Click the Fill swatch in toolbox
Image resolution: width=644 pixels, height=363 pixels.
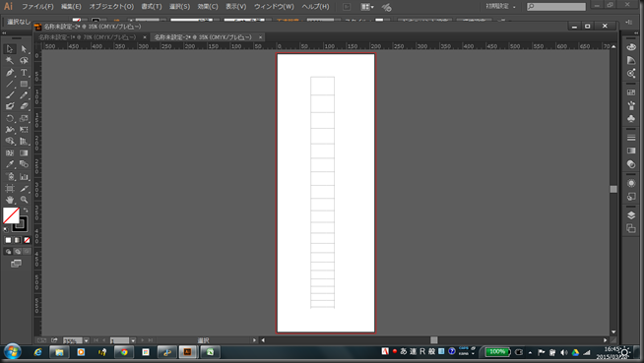coord(11,215)
